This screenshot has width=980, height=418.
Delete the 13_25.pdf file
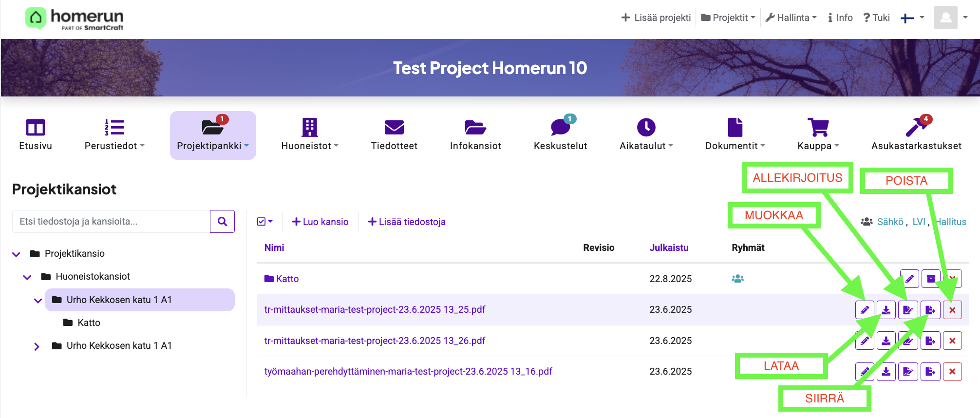952,310
